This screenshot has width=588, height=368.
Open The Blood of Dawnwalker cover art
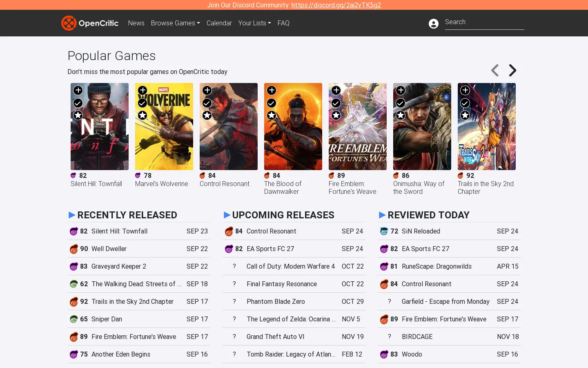coord(293,127)
